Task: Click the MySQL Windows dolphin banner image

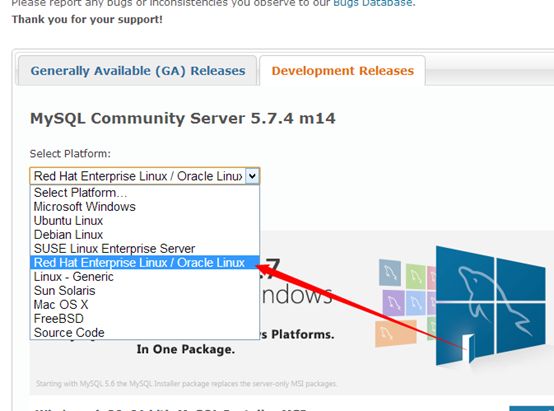Action: 490,306
